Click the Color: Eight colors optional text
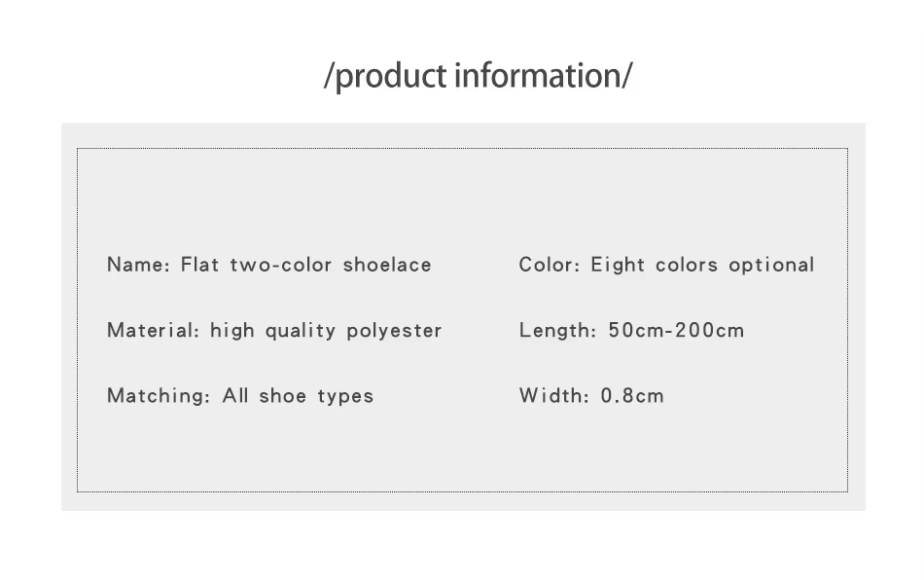 point(666,266)
